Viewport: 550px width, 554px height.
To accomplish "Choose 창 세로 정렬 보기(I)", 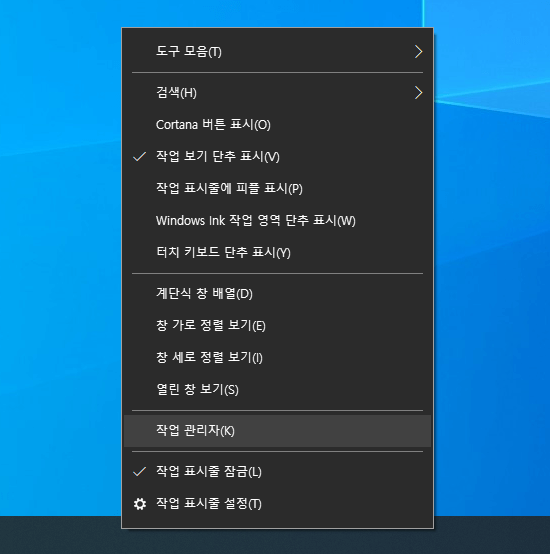I will pyautogui.click(x=277, y=358).
